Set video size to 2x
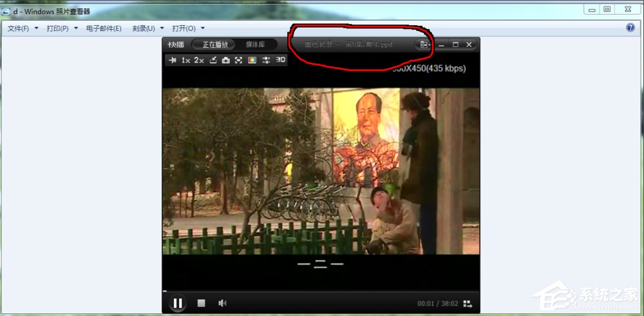644x316 pixels. click(199, 60)
